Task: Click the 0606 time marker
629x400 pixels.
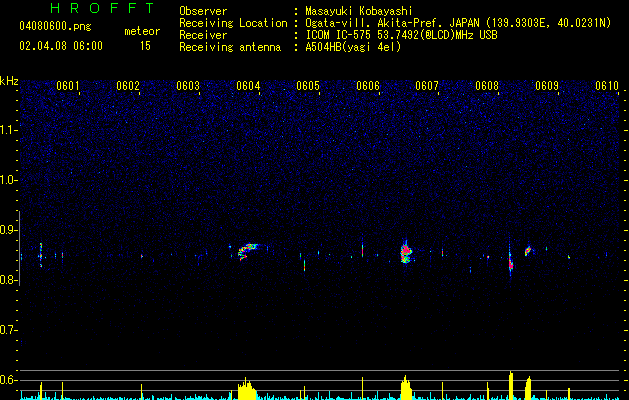Action: [x=368, y=86]
